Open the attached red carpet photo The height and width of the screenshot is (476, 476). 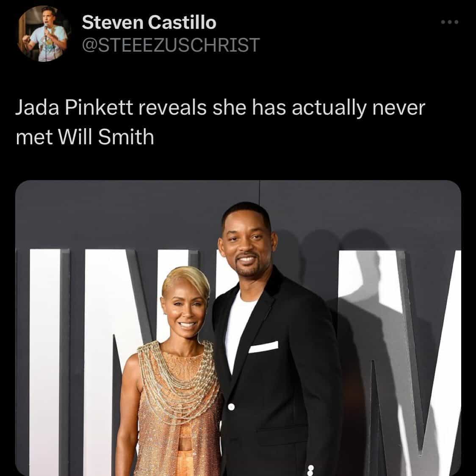pyautogui.click(x=238, y=328)
